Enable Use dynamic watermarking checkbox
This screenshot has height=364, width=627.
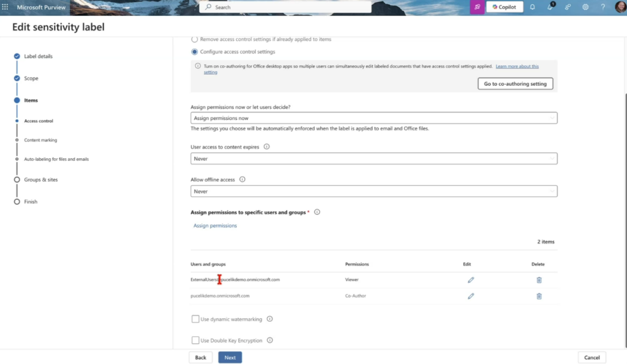pyautogui.click(x=195, y=319)
